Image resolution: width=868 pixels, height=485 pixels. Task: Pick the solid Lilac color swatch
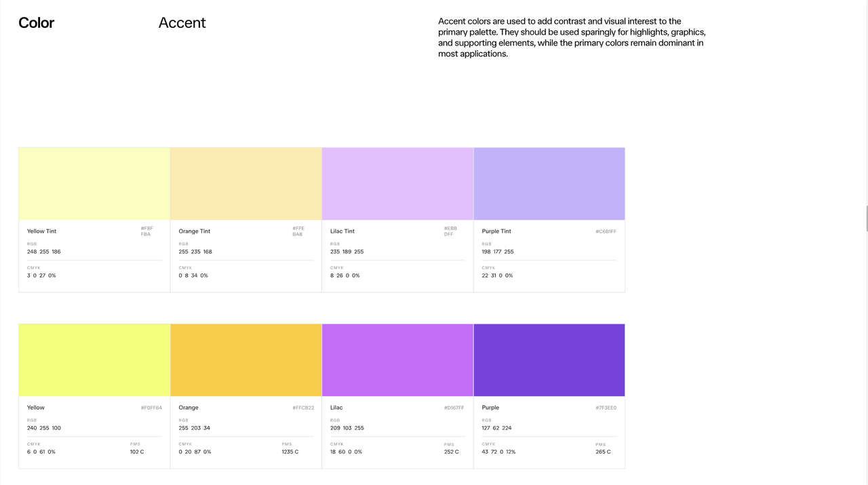[x=397, y=360]
